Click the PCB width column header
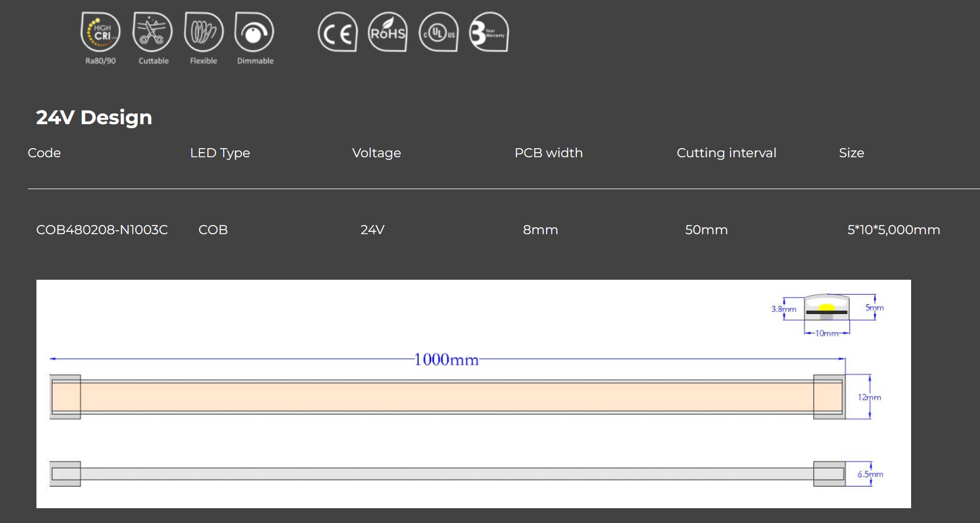 point(548,153)
